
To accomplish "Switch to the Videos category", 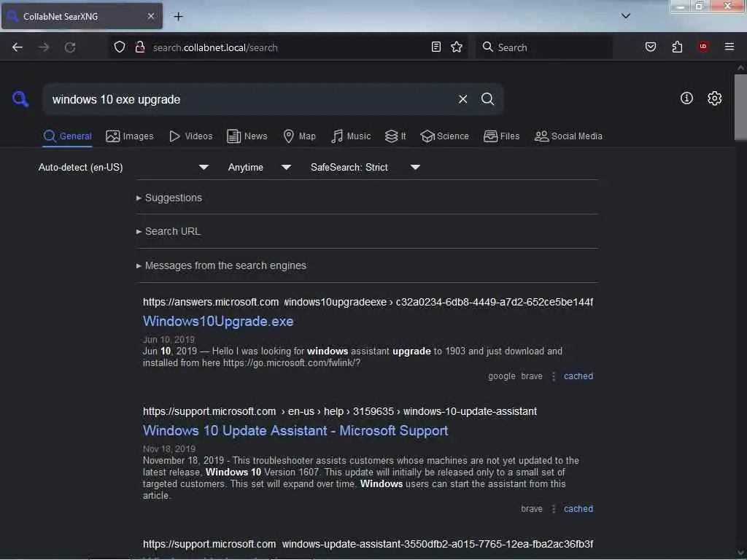I will click(190, 136).
